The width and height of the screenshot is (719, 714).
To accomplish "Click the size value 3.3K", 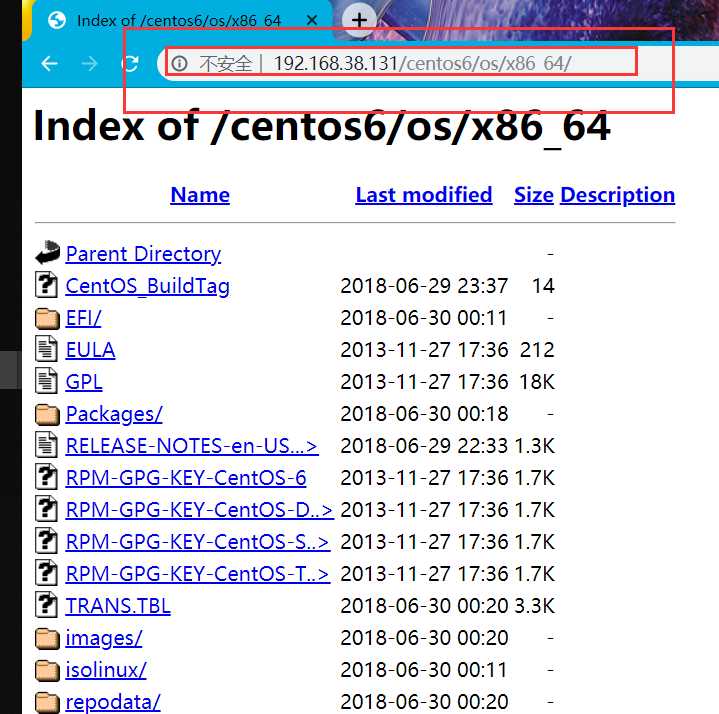I will [534, 606].
